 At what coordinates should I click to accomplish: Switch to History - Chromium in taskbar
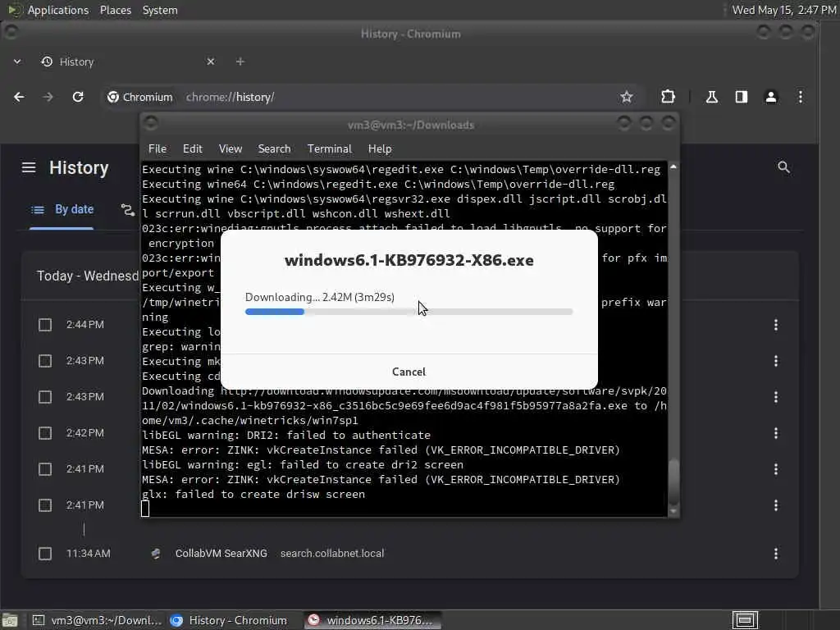[231, 620]
